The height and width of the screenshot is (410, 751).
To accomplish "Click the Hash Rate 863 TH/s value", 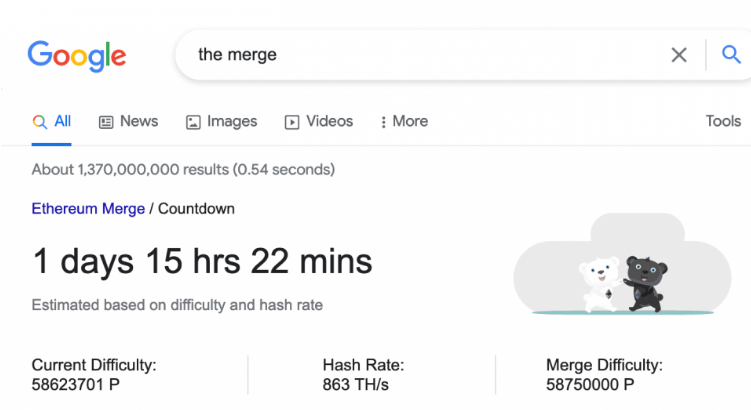I will coord(355,385).
